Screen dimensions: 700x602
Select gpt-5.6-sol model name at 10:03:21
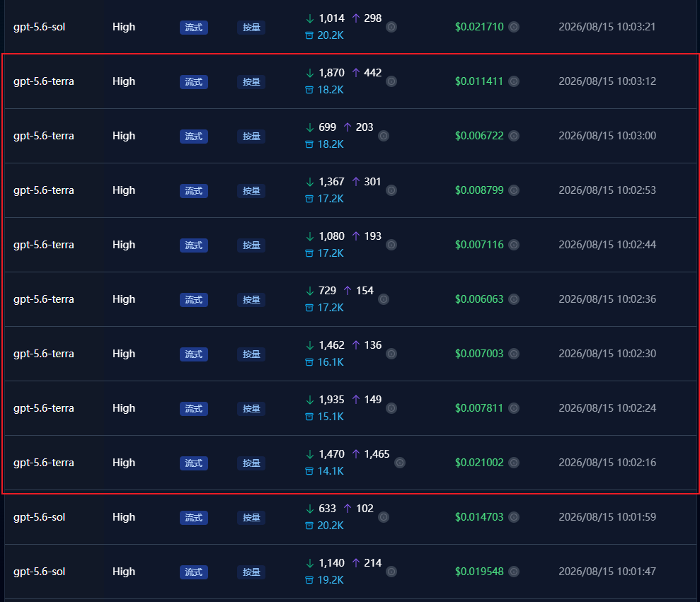[x=40, y=27]
